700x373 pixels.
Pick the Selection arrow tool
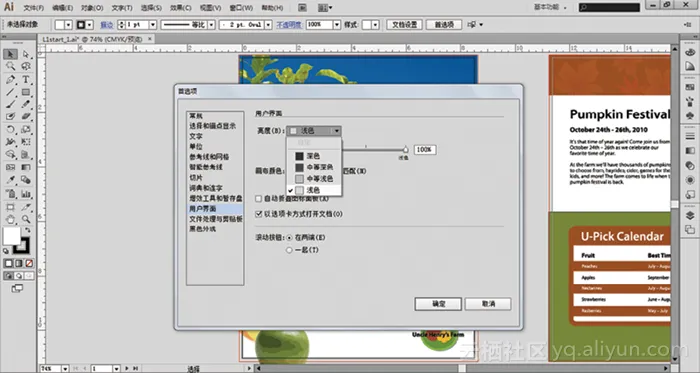[11, 54]
